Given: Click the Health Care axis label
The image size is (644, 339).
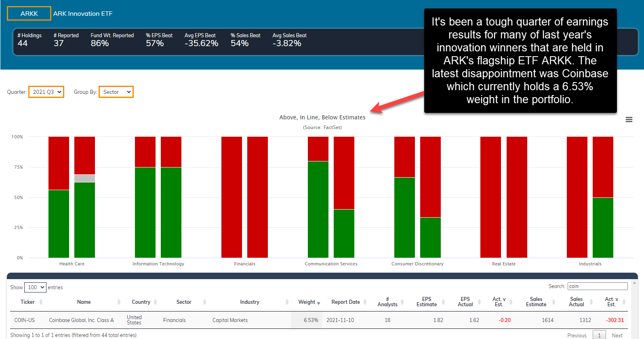Looking at the screenshot, I should 72,264.
